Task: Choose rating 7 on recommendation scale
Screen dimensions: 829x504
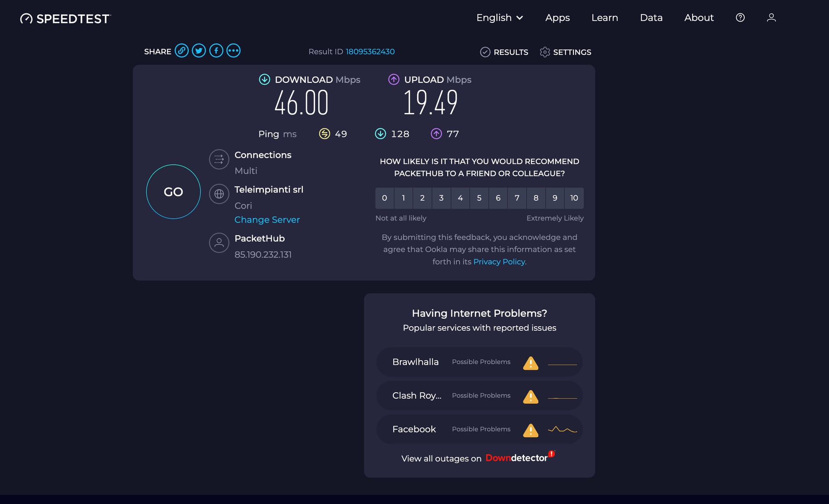Action: click(517, 198)
